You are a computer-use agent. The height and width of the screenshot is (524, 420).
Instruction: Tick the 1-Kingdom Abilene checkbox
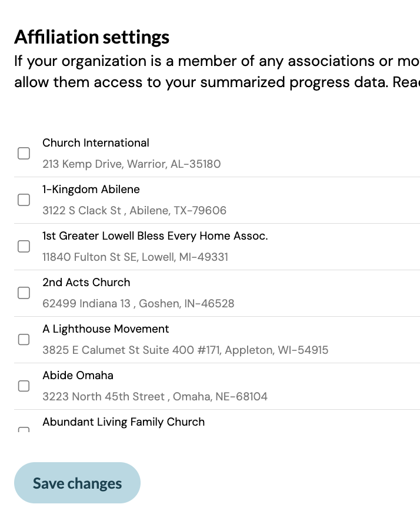coord(24,200)
